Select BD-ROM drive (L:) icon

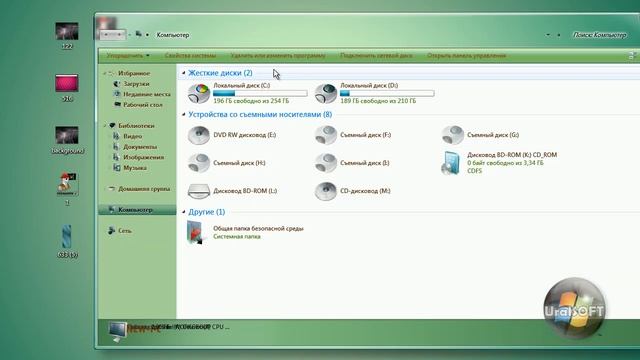pyautogui.click(x=199, y=191)
